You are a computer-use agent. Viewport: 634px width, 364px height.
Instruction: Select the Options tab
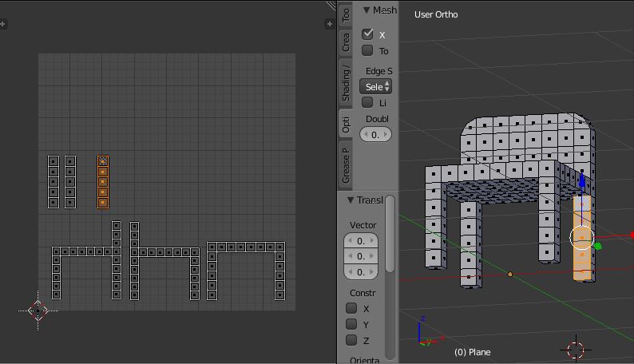pyautogui.click(x=346, y=125)
